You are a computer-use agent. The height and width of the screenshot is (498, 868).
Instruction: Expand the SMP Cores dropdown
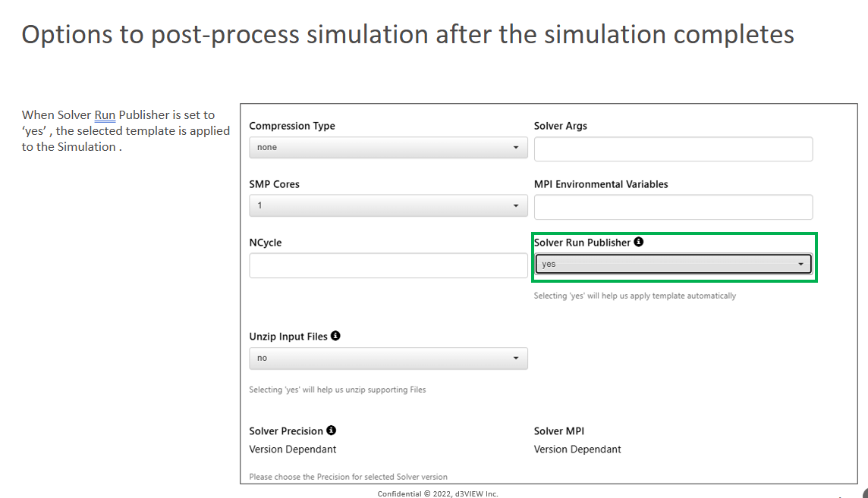tap(388, 205)
